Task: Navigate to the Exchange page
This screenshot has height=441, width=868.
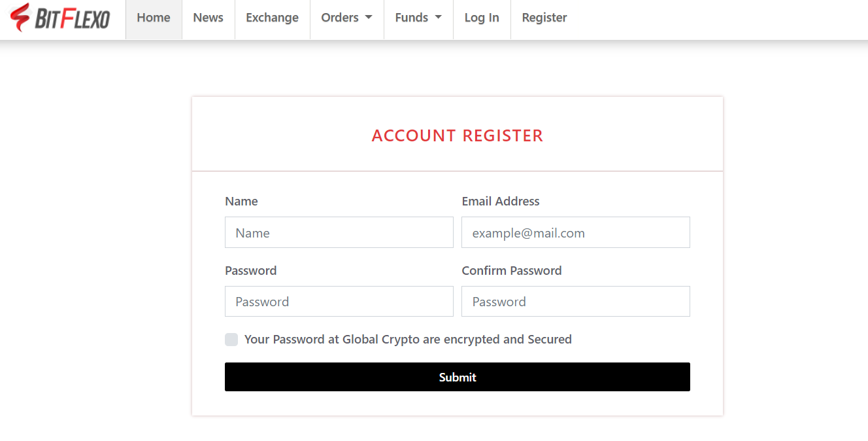Action: (x=272, y=18)
